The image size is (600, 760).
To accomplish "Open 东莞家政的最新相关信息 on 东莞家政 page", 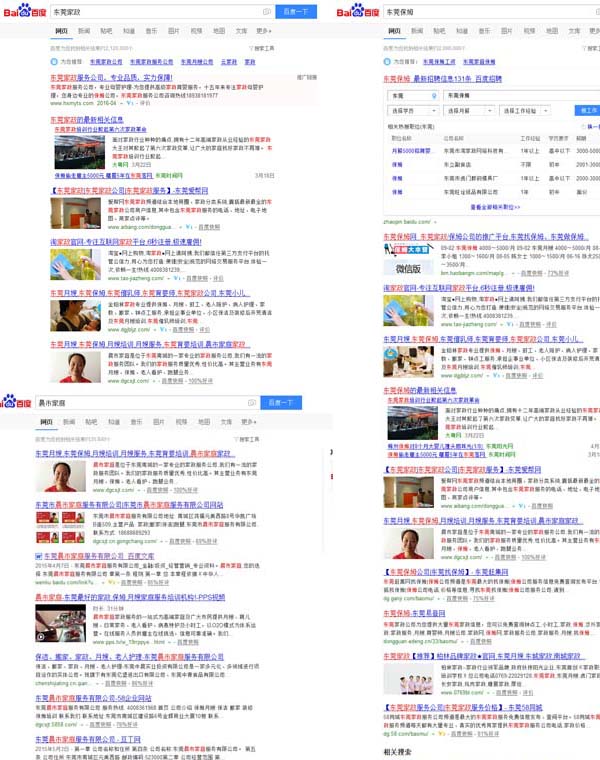I will point(87,120).
